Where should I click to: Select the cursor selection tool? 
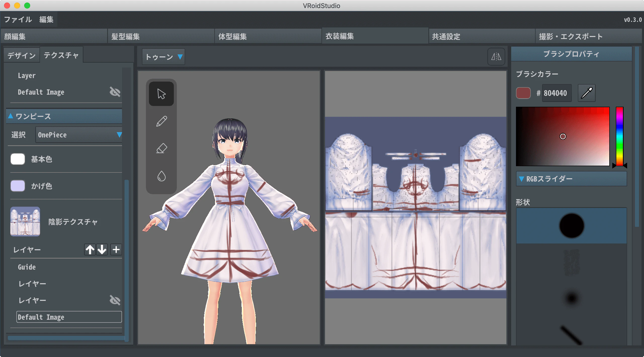click(x=161, y=94)
